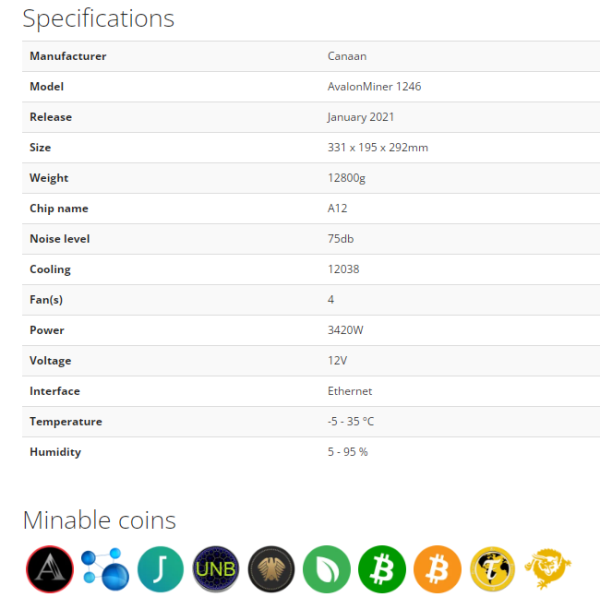Viewport: 600px width, 609px height.
Task: Select the 3420W power value
Action: click(345, 330)
